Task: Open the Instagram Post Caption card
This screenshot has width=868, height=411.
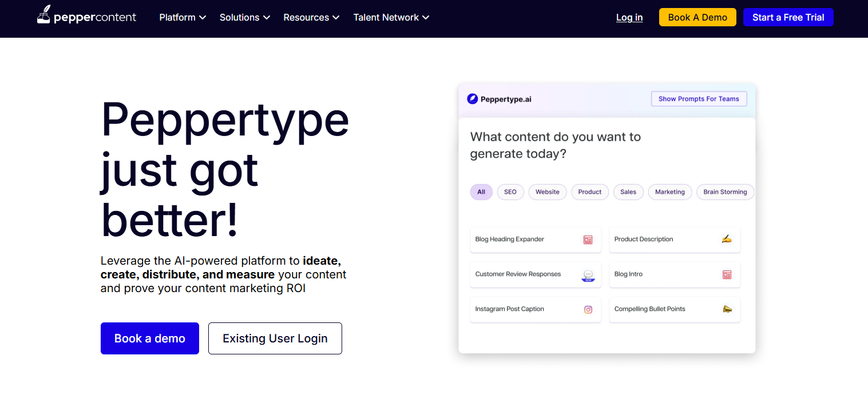Action: 536,309
